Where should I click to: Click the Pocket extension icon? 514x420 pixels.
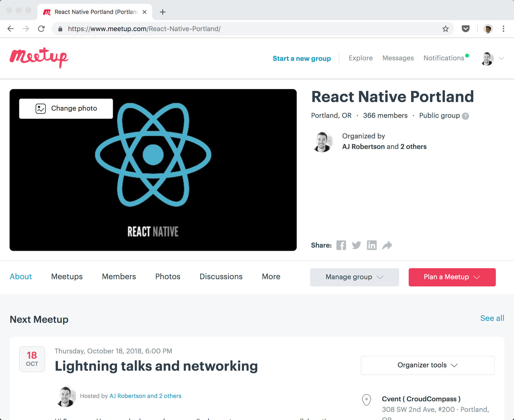[x=465, y=29]
